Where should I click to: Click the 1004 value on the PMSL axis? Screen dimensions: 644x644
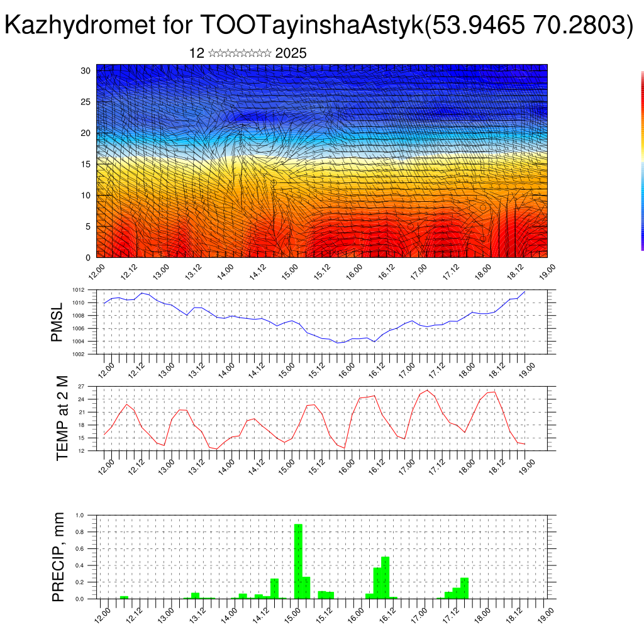point(79,341)
